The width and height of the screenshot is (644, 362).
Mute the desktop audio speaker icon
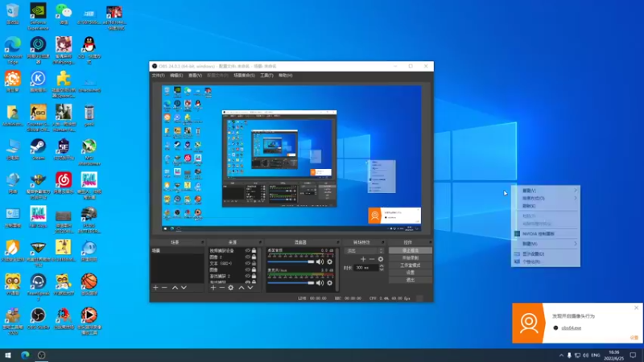320,262
